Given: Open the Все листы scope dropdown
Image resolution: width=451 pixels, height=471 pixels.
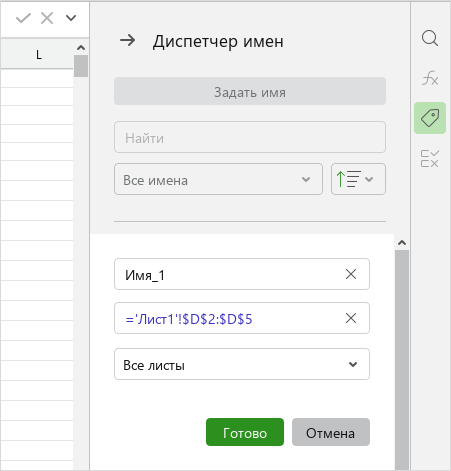Looking at the screenshot, I should pos(242,364).
